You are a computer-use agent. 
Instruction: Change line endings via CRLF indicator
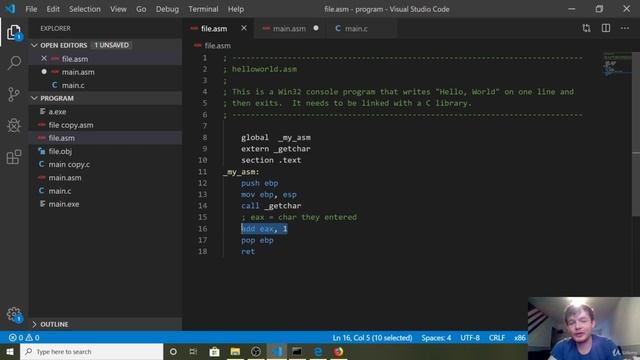pyautogui.click(x=497, y=338)
